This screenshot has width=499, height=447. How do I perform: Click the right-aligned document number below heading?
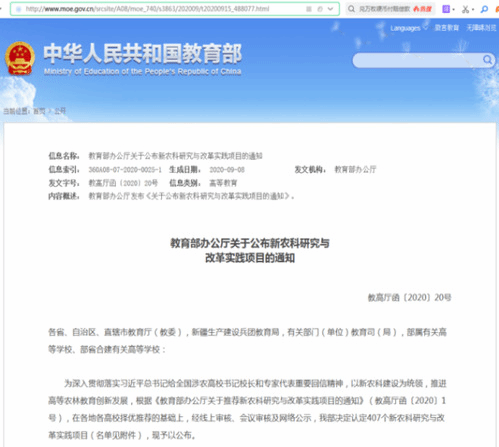409,297
